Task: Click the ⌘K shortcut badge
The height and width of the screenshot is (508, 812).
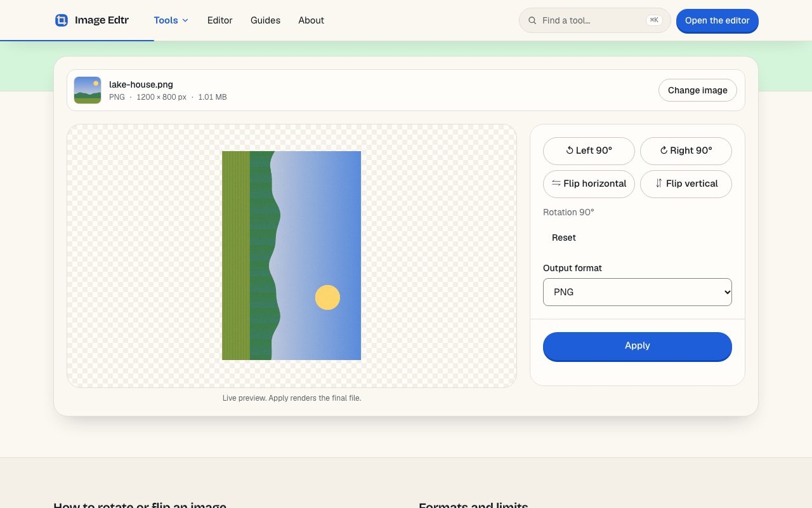Action: click(x=654, y=20)
